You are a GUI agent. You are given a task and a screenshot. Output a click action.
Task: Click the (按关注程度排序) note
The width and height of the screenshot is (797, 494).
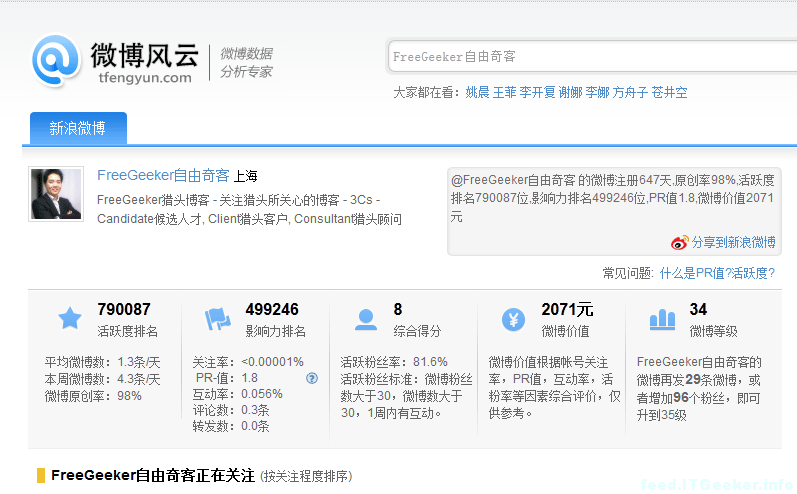[306, 477]
